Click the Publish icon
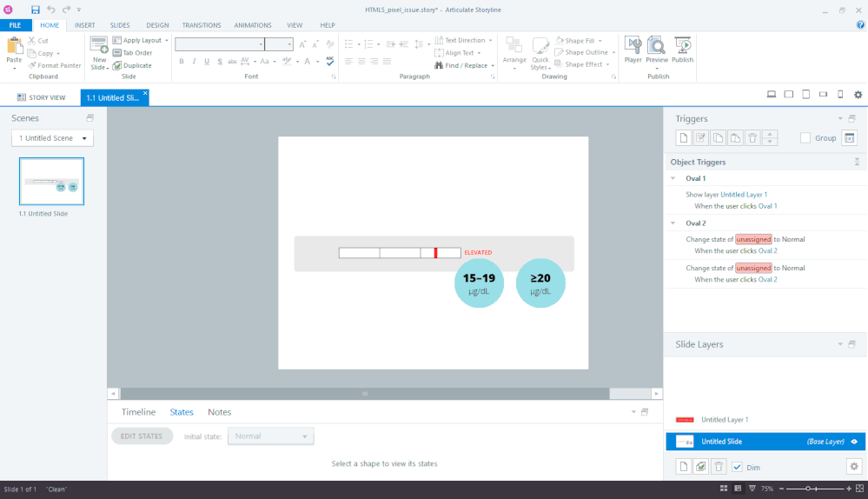 point(682,49)
